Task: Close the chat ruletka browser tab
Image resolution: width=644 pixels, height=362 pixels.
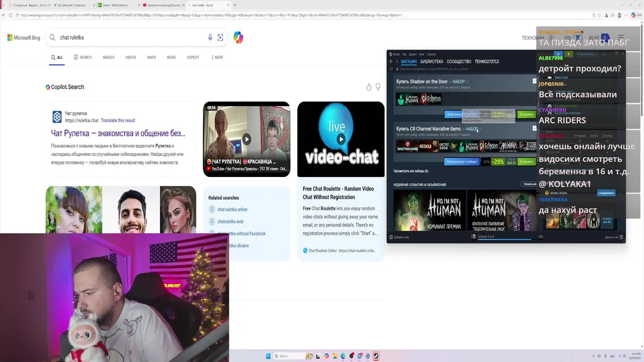Action: point(228,5)
